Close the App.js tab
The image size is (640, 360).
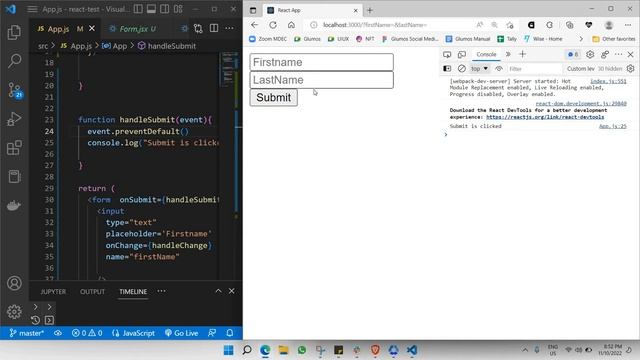pyautogui.click(x=92, y=29)
